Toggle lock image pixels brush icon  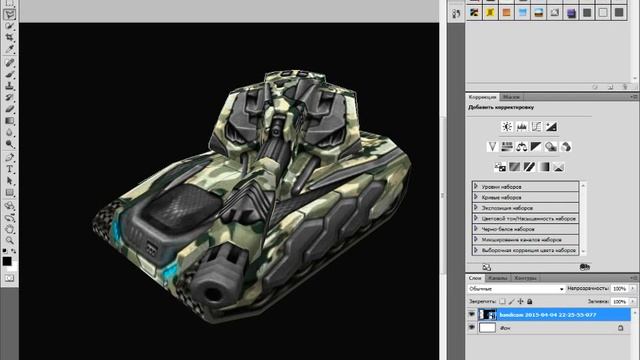tap(511, 301)
